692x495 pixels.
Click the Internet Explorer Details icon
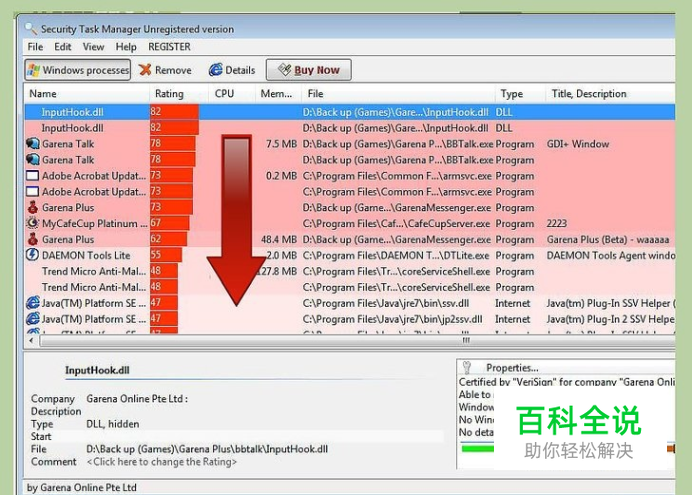click(x=216, y=70)
